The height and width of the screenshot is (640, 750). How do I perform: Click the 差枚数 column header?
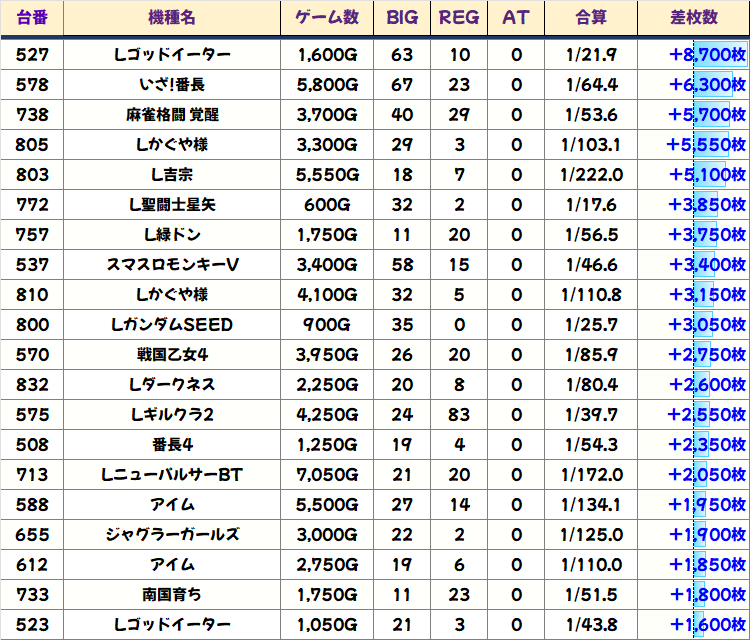click(694, 18)
